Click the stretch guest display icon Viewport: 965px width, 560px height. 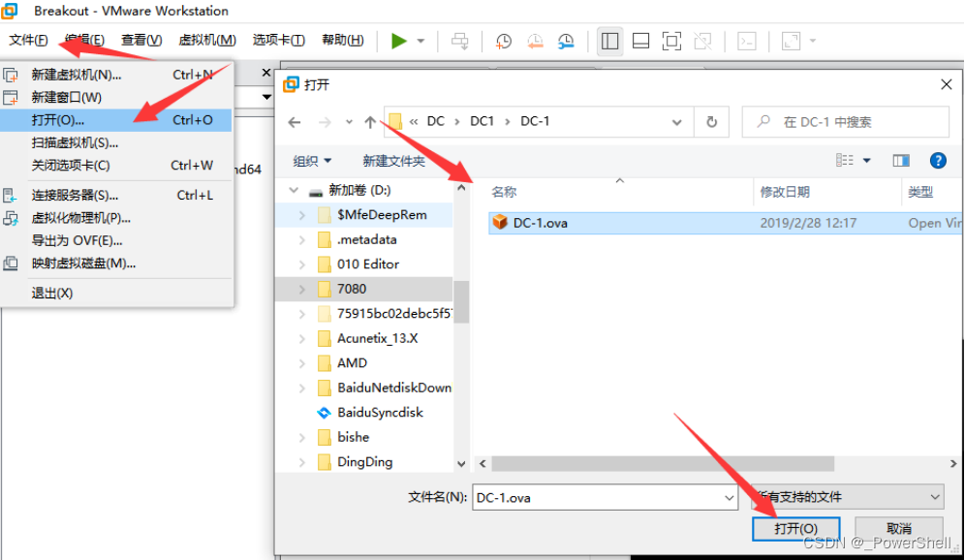coord(791,42)
